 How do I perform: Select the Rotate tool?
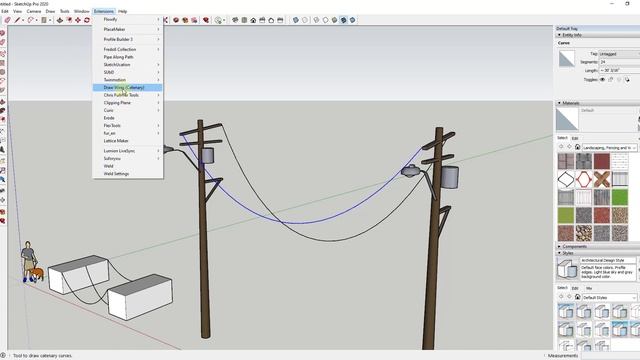point(87,20)
